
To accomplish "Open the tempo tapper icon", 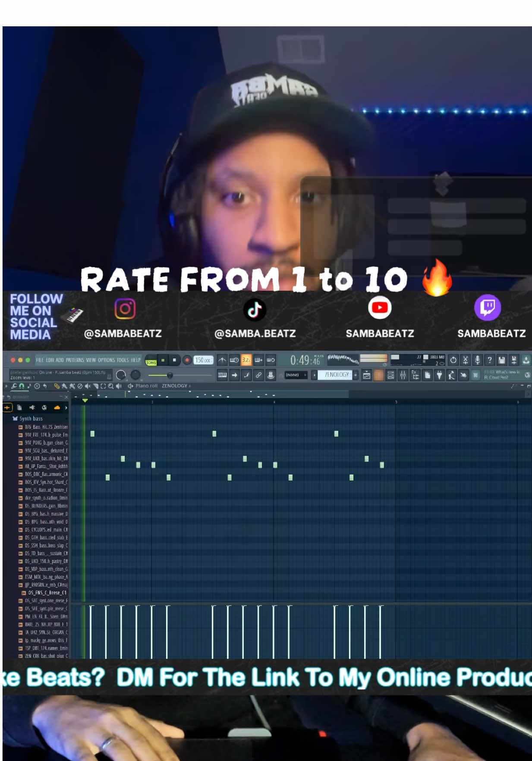I will click(451, 375).
